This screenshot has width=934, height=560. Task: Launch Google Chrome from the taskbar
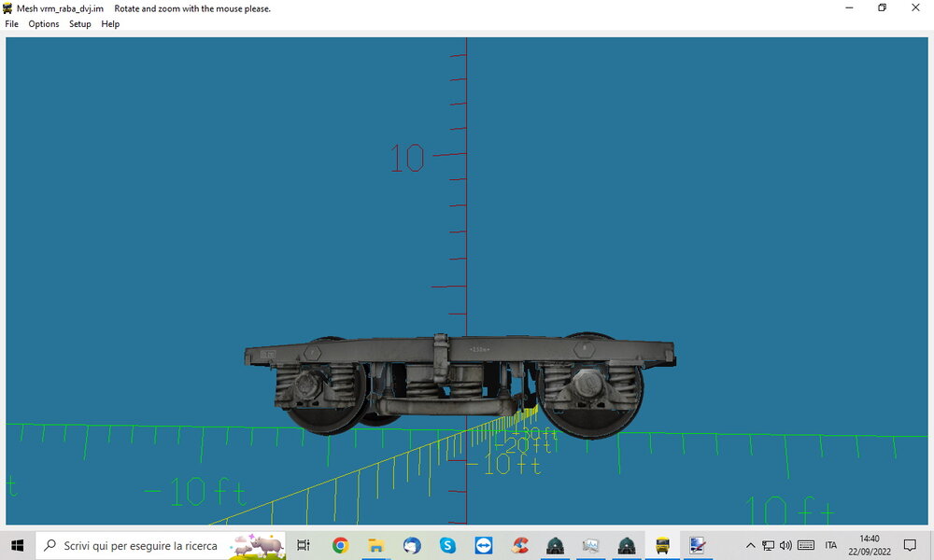(x=341, y=545)
